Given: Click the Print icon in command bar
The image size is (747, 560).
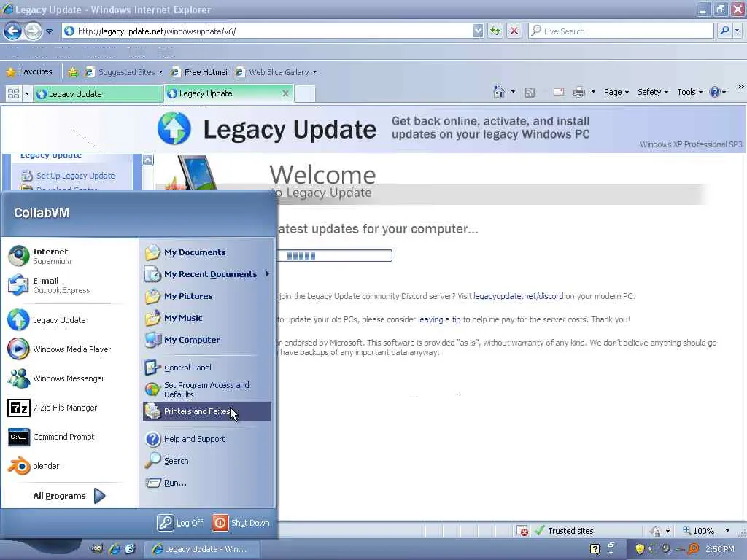Looking at the screenshot, I should pos(578,92).
